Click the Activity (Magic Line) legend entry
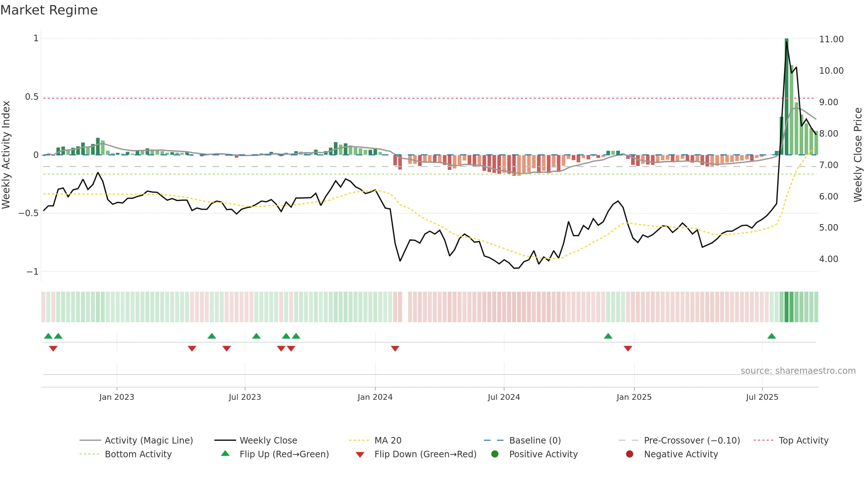 point(136,440)
